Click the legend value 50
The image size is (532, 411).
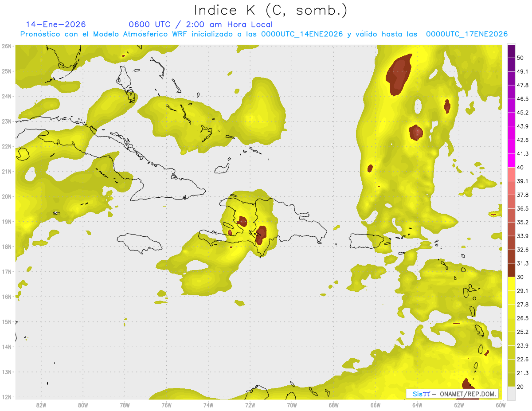pyautogui.click(x=520, y=58)
